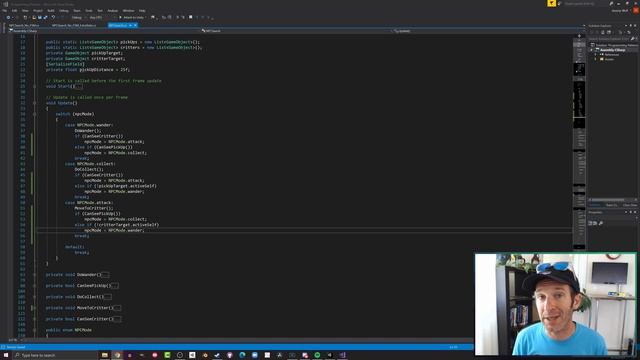Click the line 'DoWander();' in the code
Viewport: 640px width, 360px height.
tap(88, 131)
